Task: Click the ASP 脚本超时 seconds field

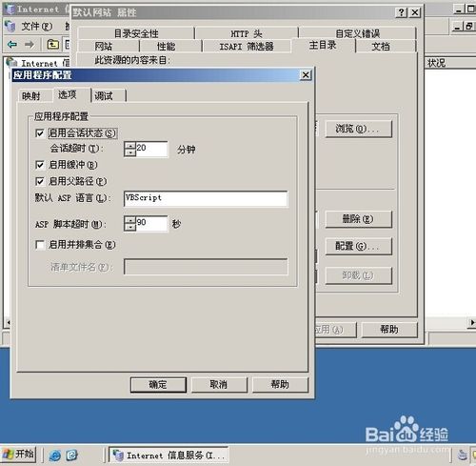Action: pos(151,224)
